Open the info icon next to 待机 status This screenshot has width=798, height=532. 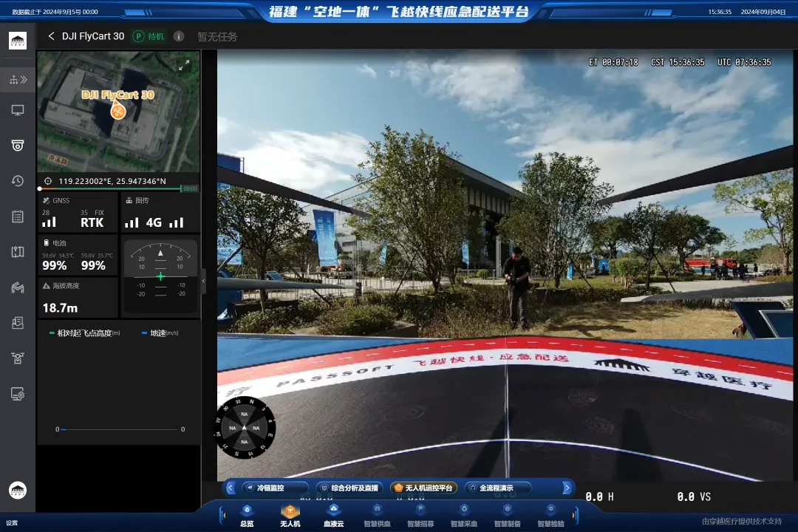(x=179, y=36)
